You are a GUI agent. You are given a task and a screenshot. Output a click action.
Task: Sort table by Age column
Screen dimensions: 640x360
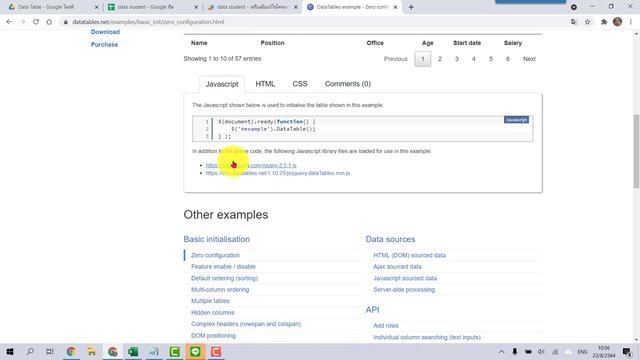pyautogui.click(x=427, y=43)
